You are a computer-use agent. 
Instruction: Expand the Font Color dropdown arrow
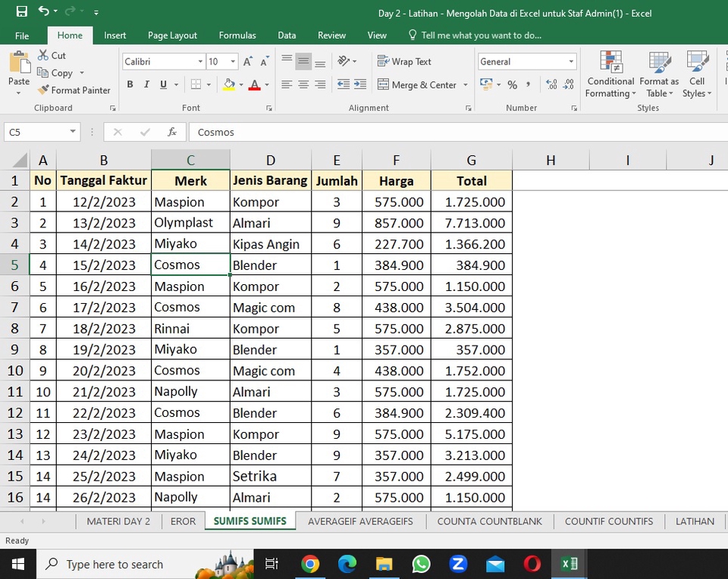point(267,85)
